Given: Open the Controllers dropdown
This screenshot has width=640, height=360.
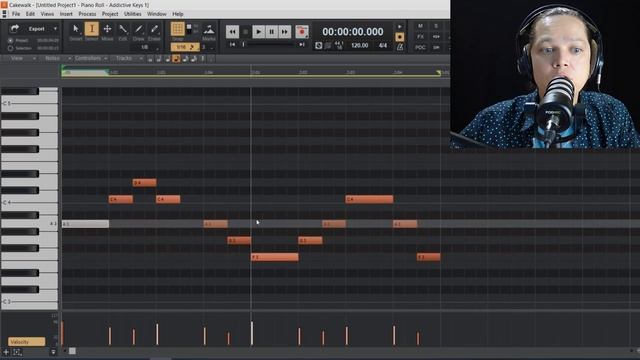Looking at the screenshot, I should point(91,58).
